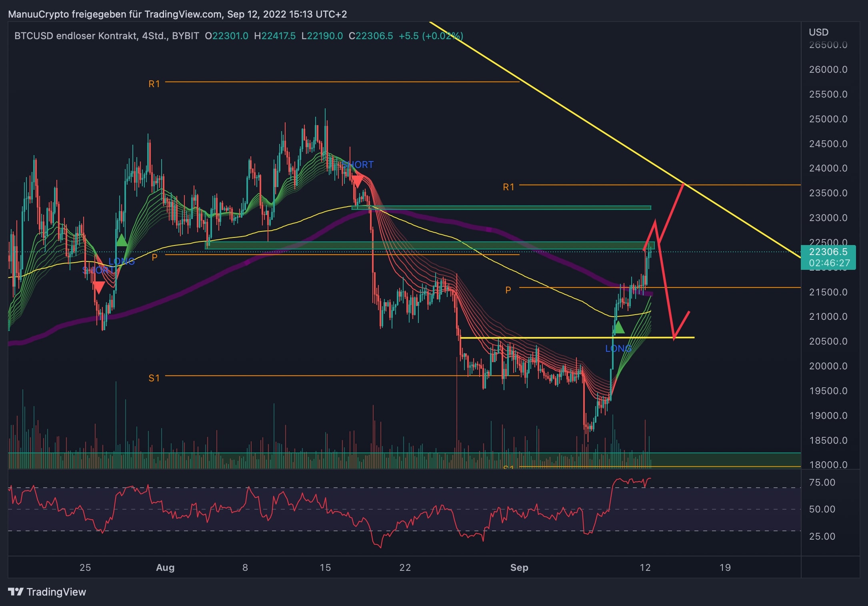Click the 20500.0 price axis label
Image resolution: width=868 pixels, height=606 pixels.
(828, 341)
